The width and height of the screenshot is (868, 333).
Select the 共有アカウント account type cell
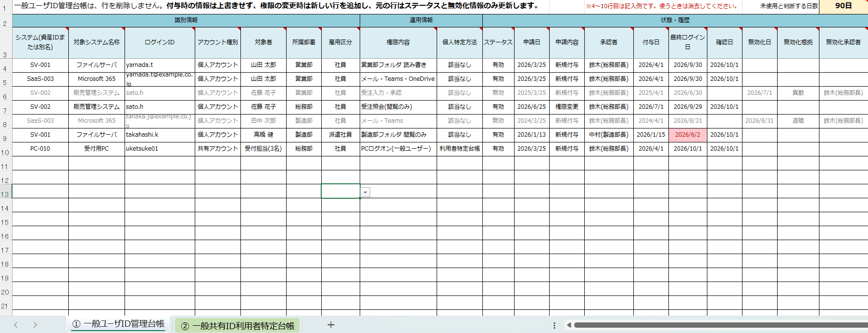click(218, 149)
